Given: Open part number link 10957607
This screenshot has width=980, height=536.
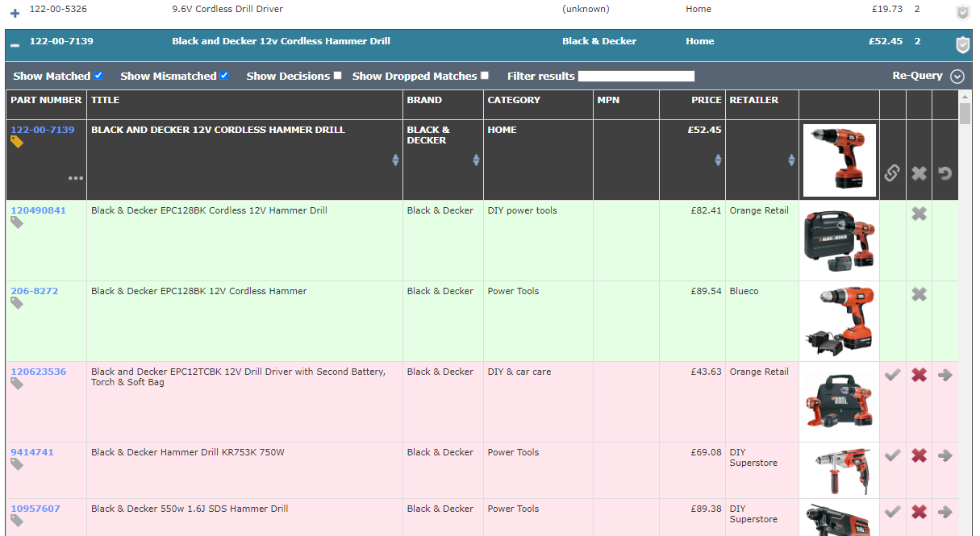Looking at the screenshot, I should pos(35,509).
